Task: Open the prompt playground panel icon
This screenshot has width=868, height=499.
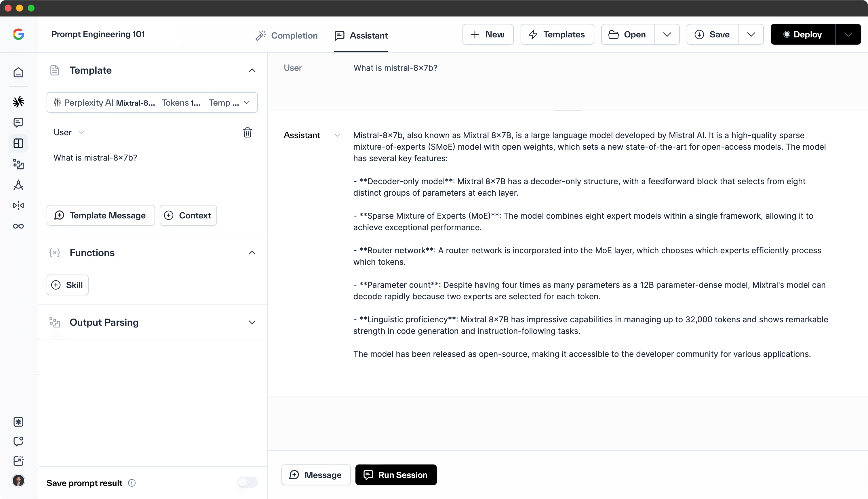Action: click(18, 143)
